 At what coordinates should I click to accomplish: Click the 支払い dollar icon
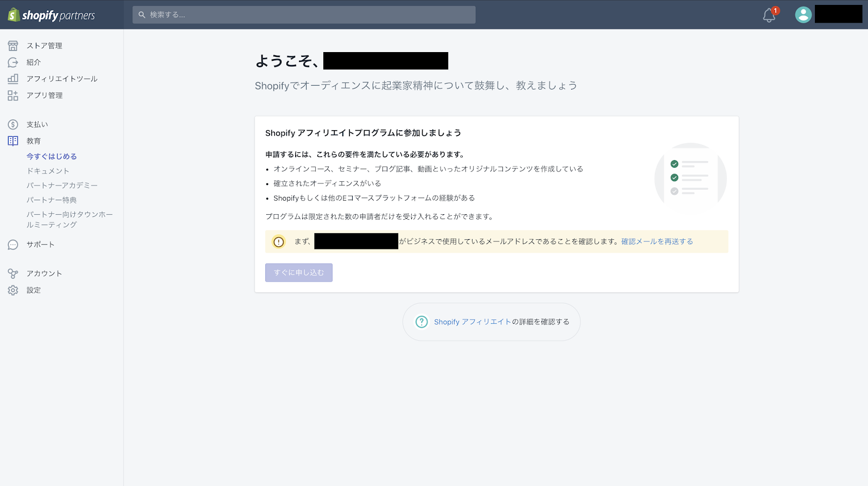[x=13, y=125]
